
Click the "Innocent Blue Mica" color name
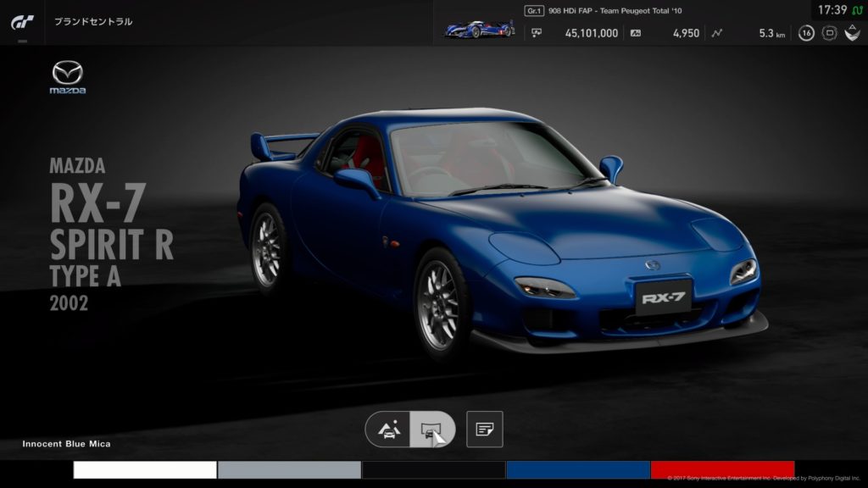point(66,444)
